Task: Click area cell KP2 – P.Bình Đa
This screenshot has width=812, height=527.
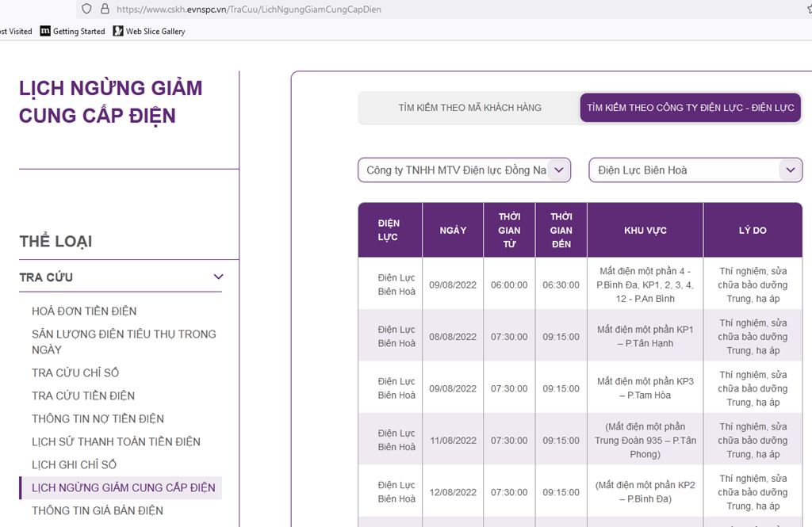Action: (x=645, y=492)
